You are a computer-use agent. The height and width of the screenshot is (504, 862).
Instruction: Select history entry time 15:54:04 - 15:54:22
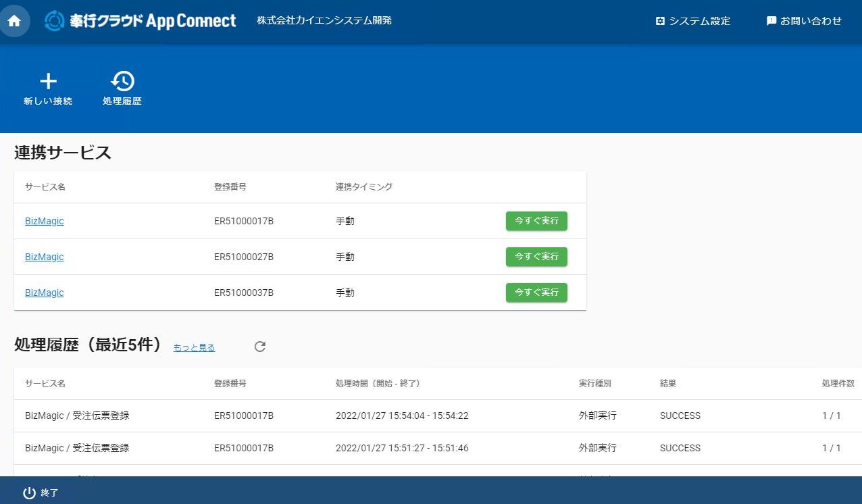click(402, 415)
